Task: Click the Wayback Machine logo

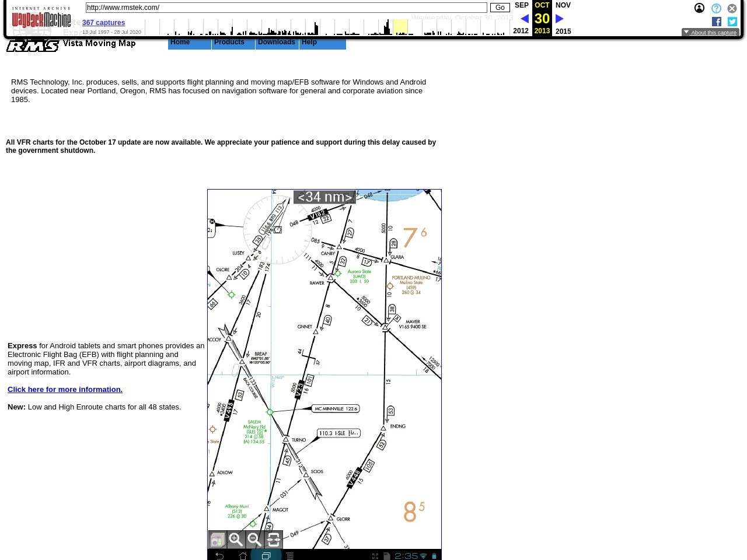Action: 41,19
